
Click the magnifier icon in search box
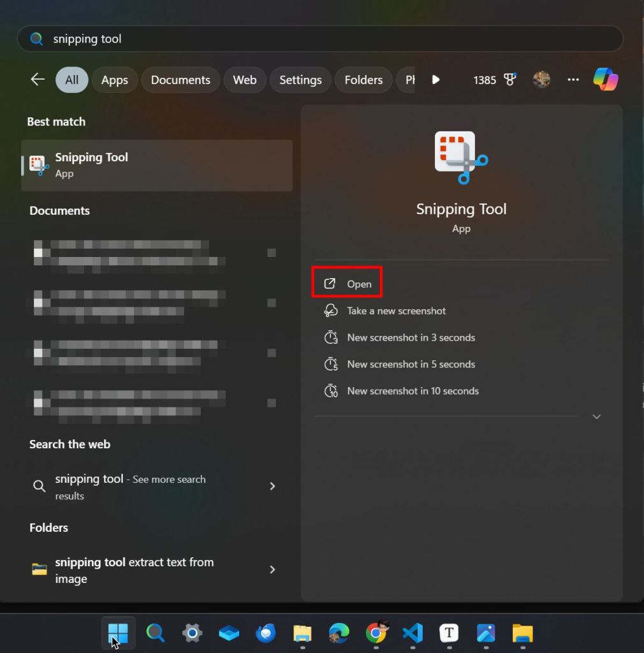click(x=36, y=39)
